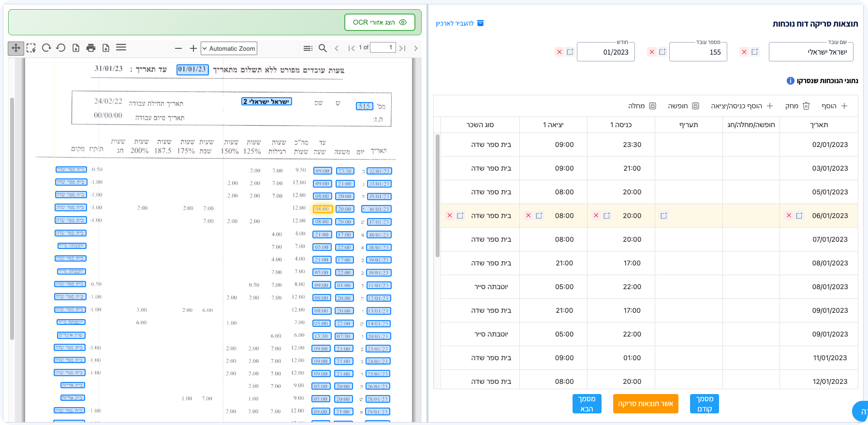
Task: Click the orange אשר תוצאות סריקה button
Action: [x=645, y=404]
